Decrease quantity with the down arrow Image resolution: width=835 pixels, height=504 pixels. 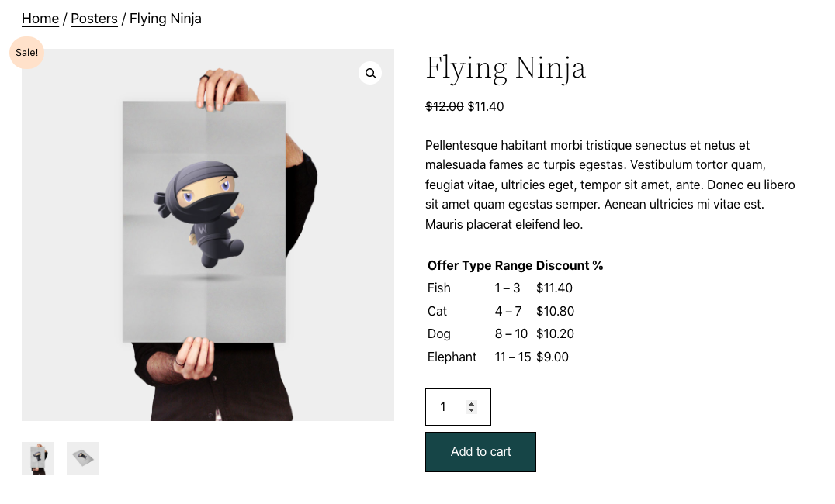click(471, 411)
